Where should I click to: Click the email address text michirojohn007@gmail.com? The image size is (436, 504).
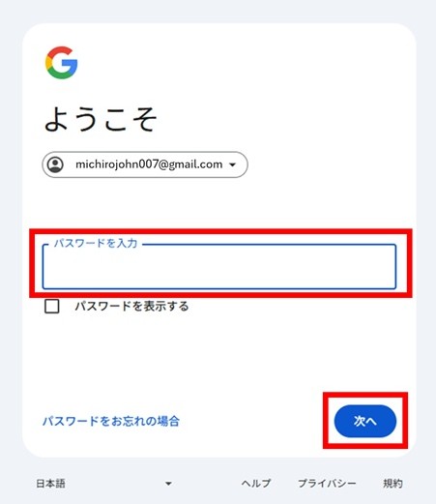point(149,164)
